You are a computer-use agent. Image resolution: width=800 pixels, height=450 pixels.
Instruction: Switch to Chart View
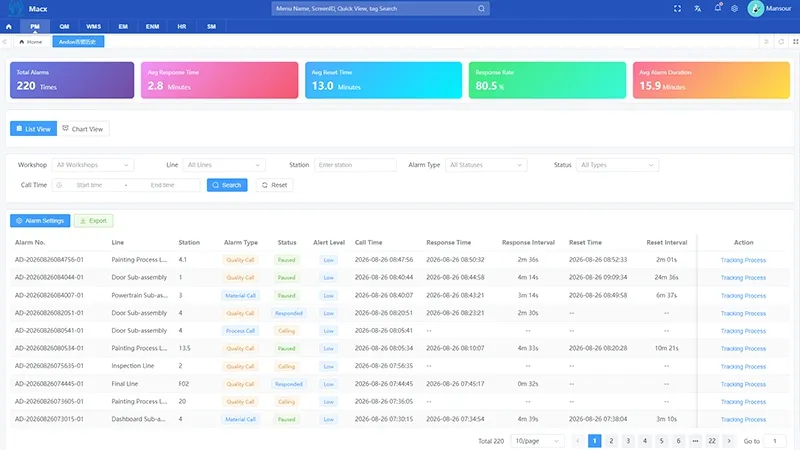83,129
